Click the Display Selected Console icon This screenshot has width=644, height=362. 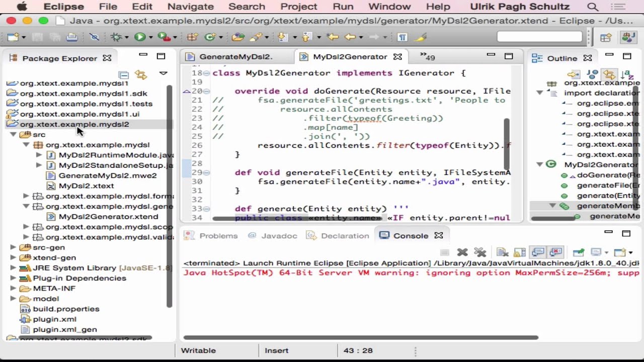pos(596,252)
